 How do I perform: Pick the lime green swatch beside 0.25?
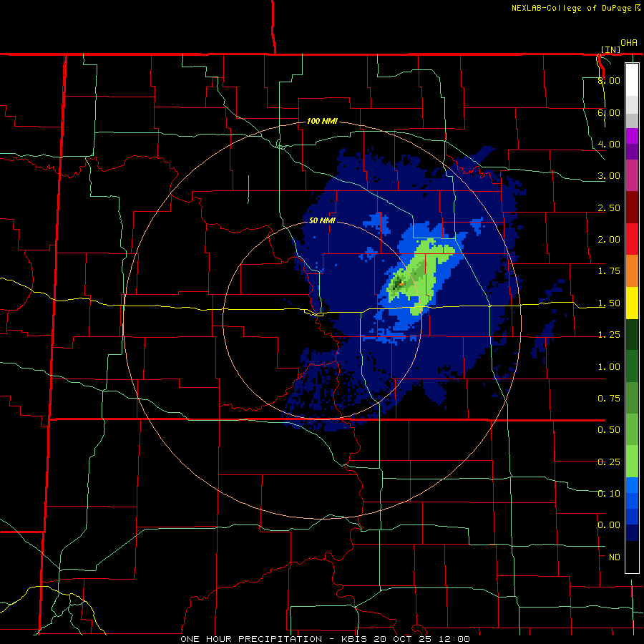pyautogui.click(x=632, y=462)
